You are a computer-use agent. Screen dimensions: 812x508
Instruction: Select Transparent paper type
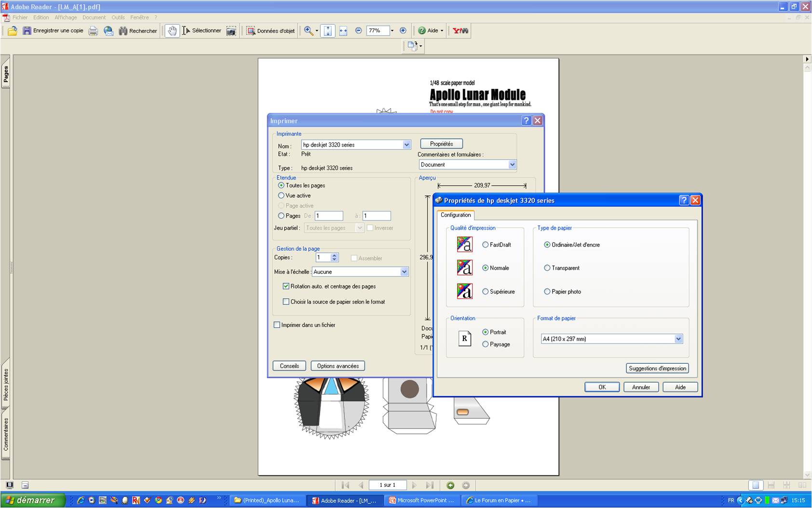(x=547, y=268)
